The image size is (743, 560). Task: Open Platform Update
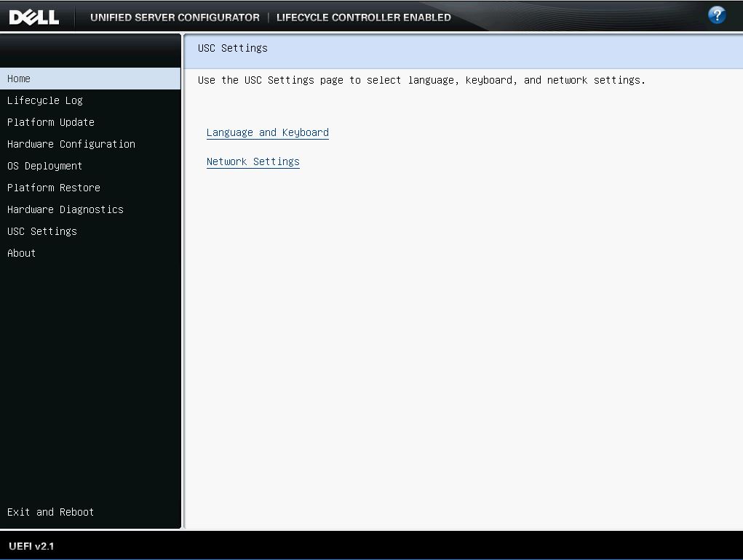click(x=50, y=122)
